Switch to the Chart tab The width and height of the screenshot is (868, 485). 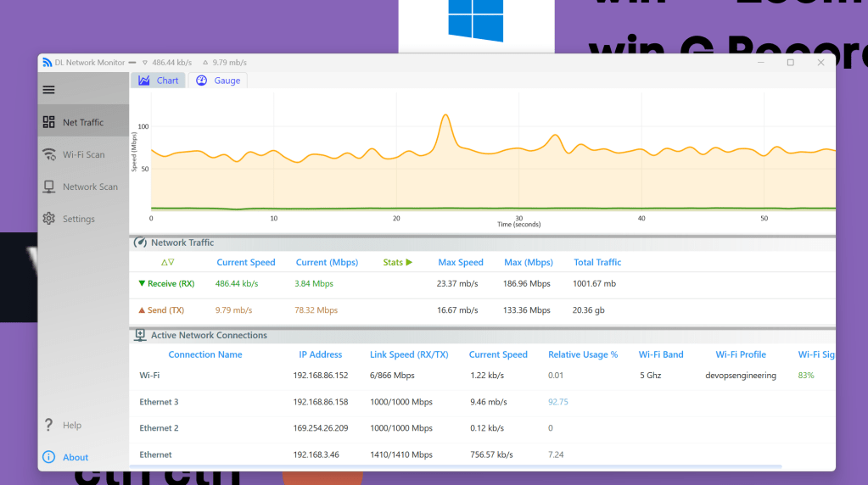pyautogui.click(x=159, y=81)
